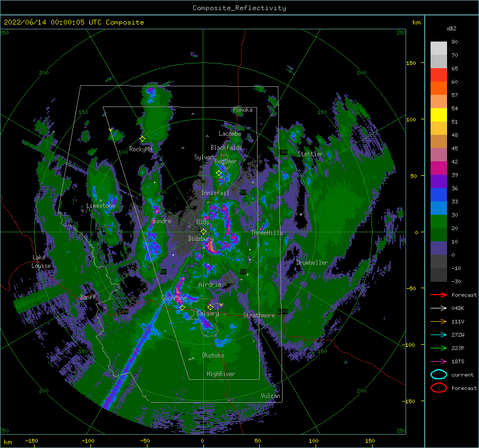Select the Didsbury label
479x448 pixels.
(x=201, y=239)
